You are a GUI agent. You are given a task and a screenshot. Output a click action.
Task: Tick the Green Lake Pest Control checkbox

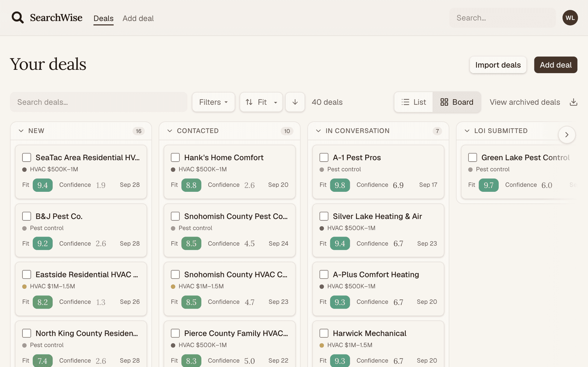(473, 158)
